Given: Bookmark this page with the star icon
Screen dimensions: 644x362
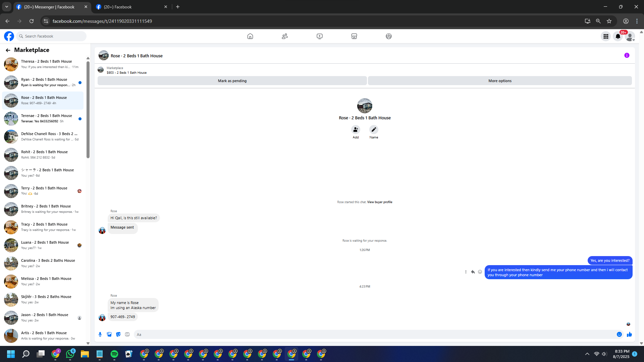Looking at the screenshot, I should tap(609, 21).
